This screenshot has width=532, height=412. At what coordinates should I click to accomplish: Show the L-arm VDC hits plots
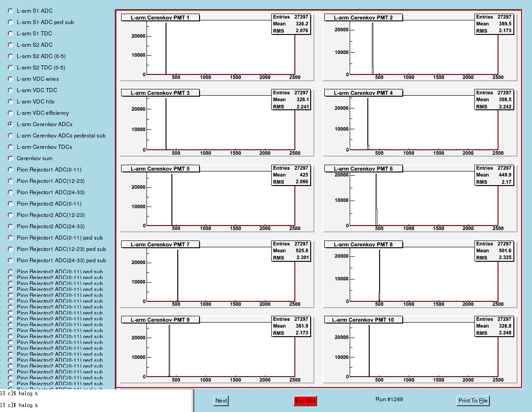pos(10,102)
